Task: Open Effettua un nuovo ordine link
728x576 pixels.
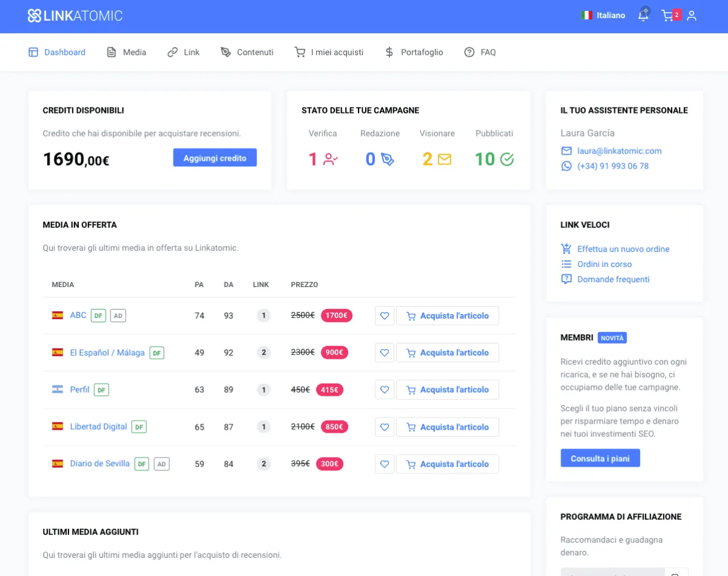Action: click(623, 249)
